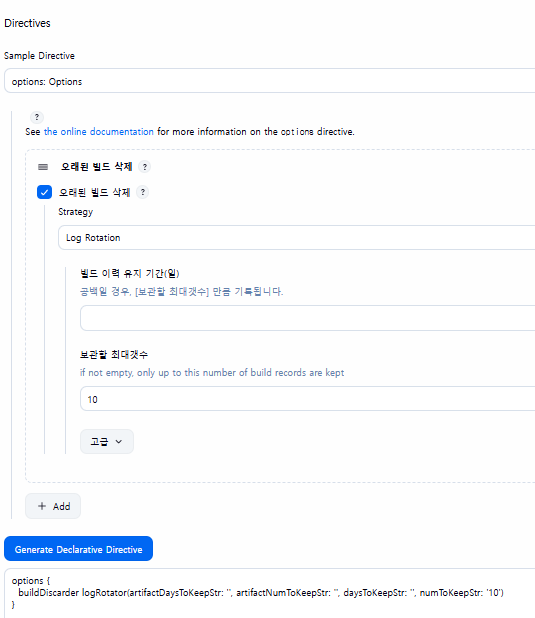Open the Strategy Log Rotation dropdown
This screenshot has height=618, width=535.
[x=296, y=238]
